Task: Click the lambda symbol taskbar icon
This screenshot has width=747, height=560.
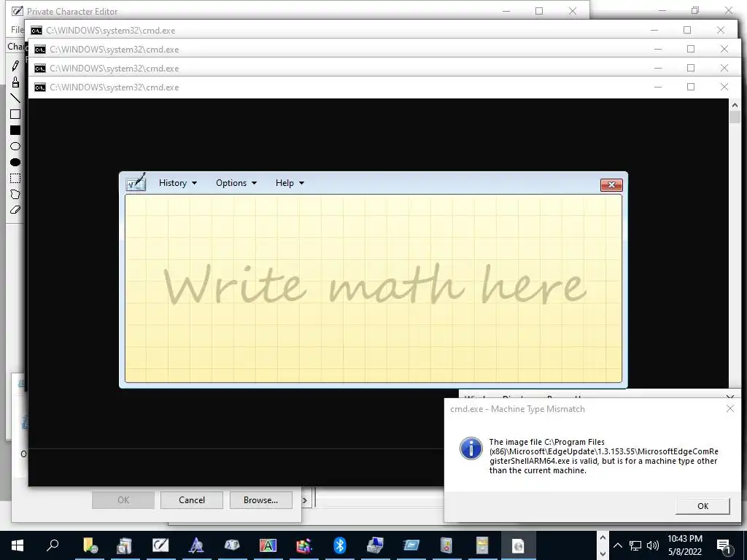Action: [196, 545]
